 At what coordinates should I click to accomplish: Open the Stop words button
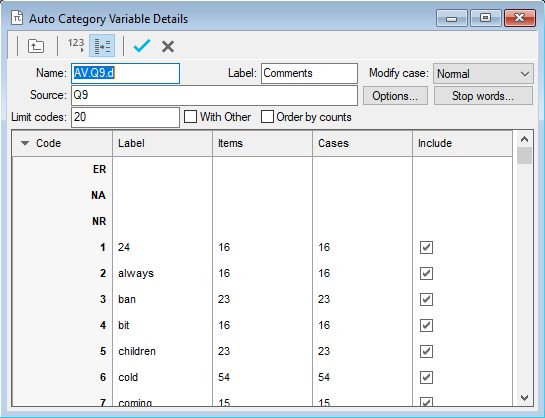pos(483,96)
